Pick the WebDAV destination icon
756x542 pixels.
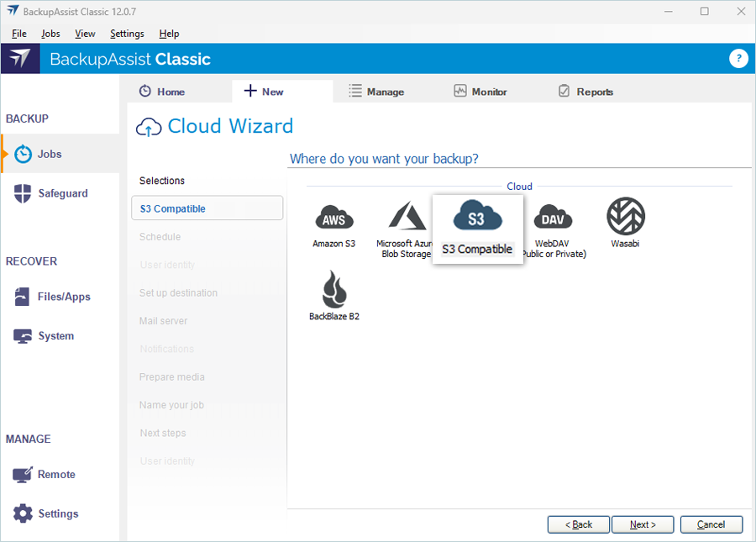click(x=553, y=217)
